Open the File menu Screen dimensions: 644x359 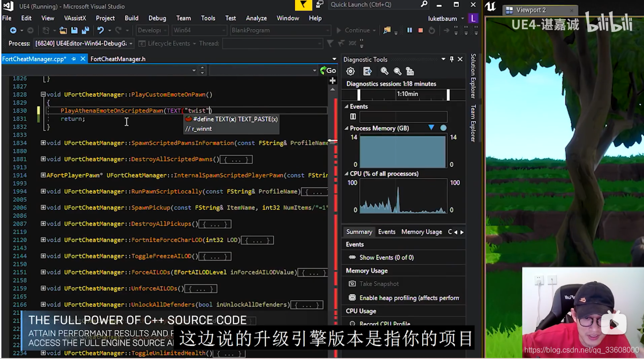7,18
